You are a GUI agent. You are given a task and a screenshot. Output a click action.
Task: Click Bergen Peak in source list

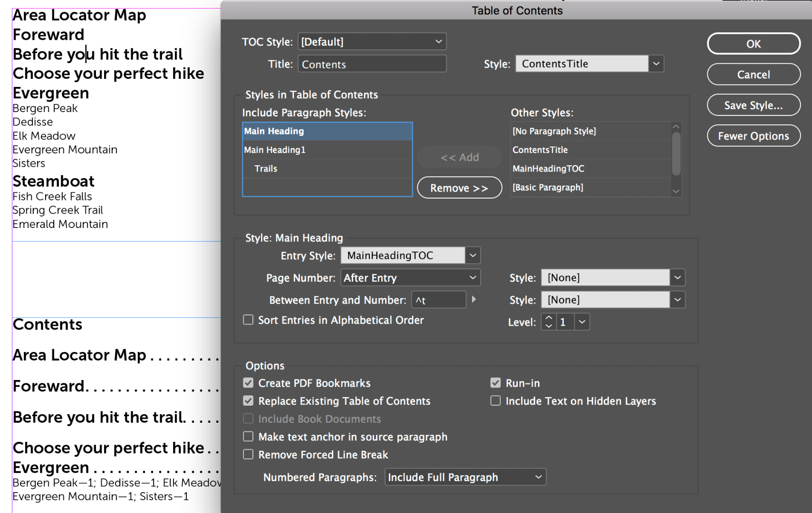click(x=45, y=108)
